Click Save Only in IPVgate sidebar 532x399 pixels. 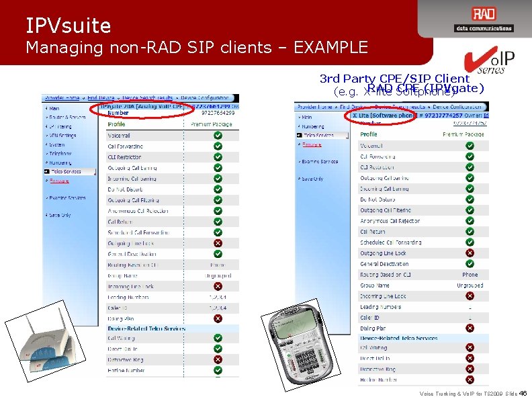pyautogui.click(x=59, y=215)
